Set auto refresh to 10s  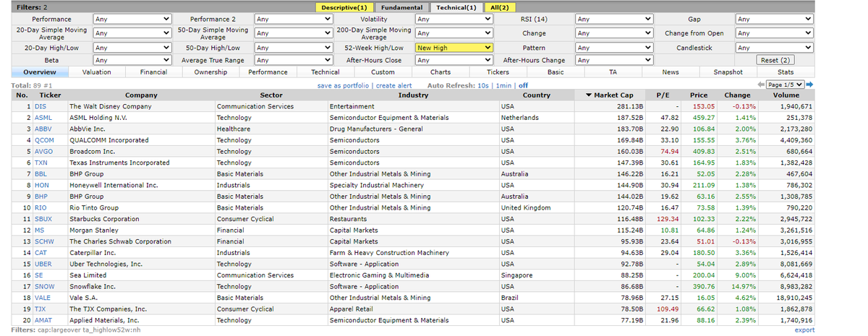pyautogui.click(x=483, y=85)
